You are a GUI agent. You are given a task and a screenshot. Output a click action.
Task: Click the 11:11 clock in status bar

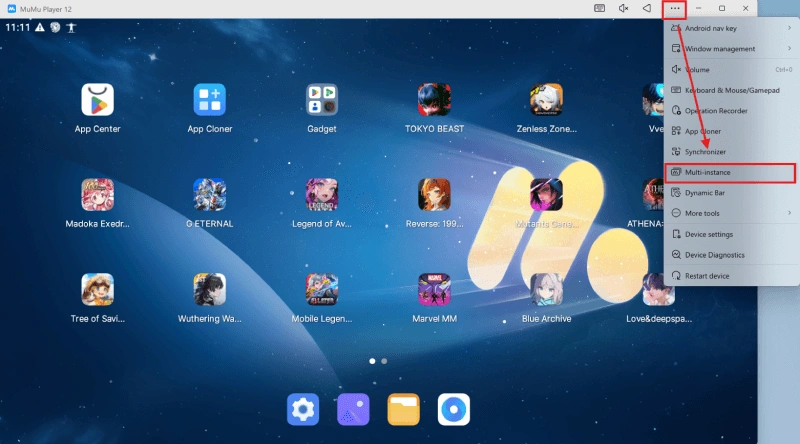17,28
